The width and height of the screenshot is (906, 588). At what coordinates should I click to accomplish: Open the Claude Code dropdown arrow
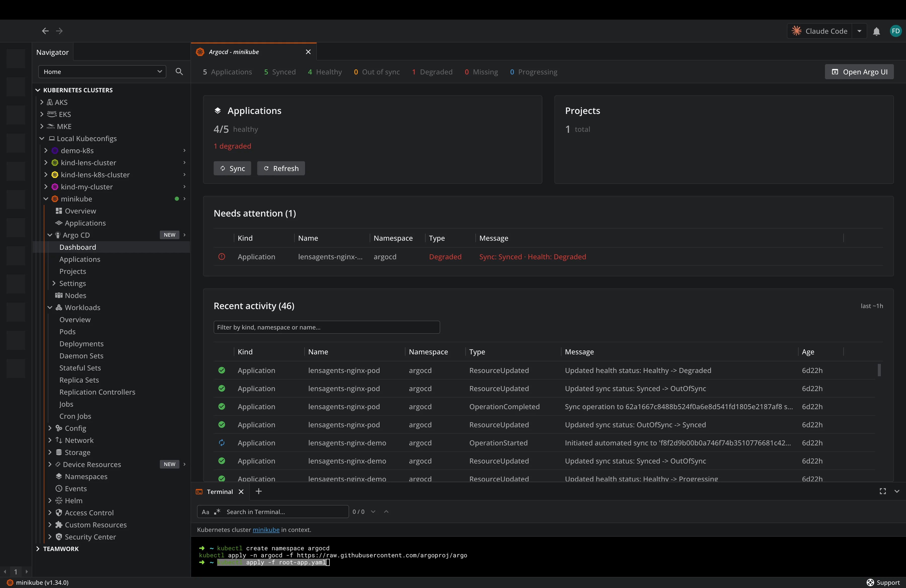click(859, 31)
